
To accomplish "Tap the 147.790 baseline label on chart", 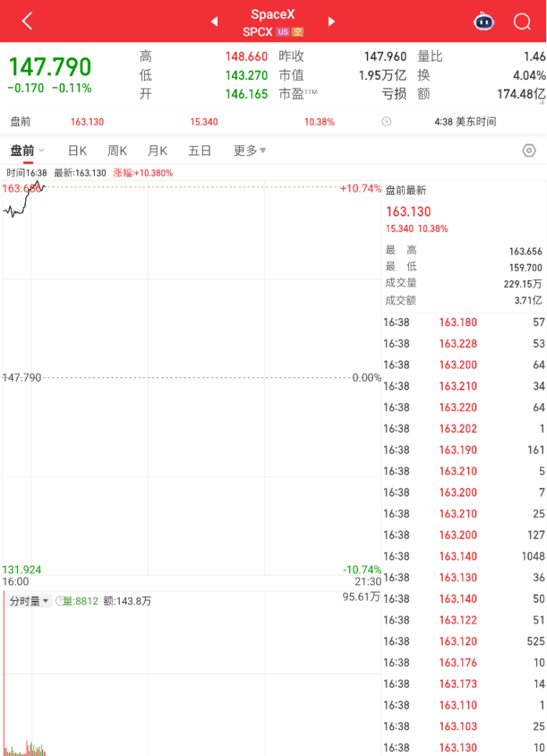I will click(22, 377).
